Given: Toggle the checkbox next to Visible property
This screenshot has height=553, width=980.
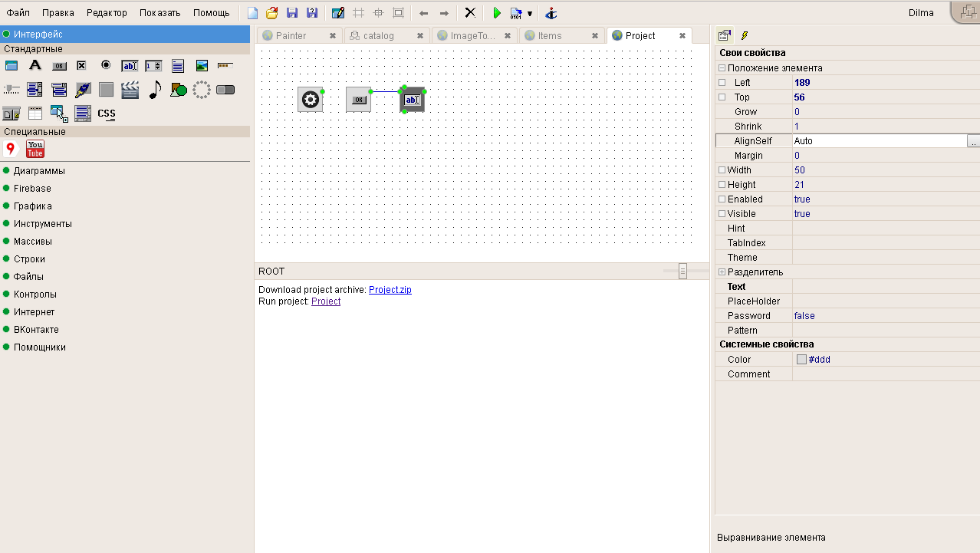Looking at the screenshot, I should click(722, 214).
